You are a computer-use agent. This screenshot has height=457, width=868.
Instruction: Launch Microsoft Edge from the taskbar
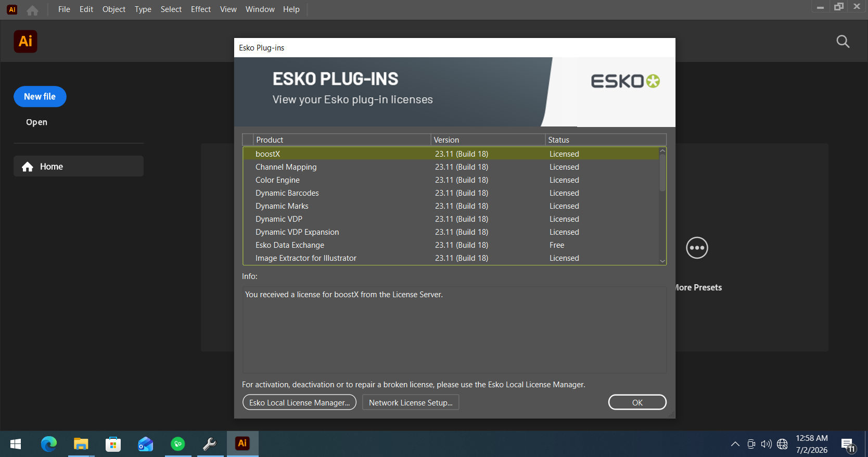(x=49, y=444)
